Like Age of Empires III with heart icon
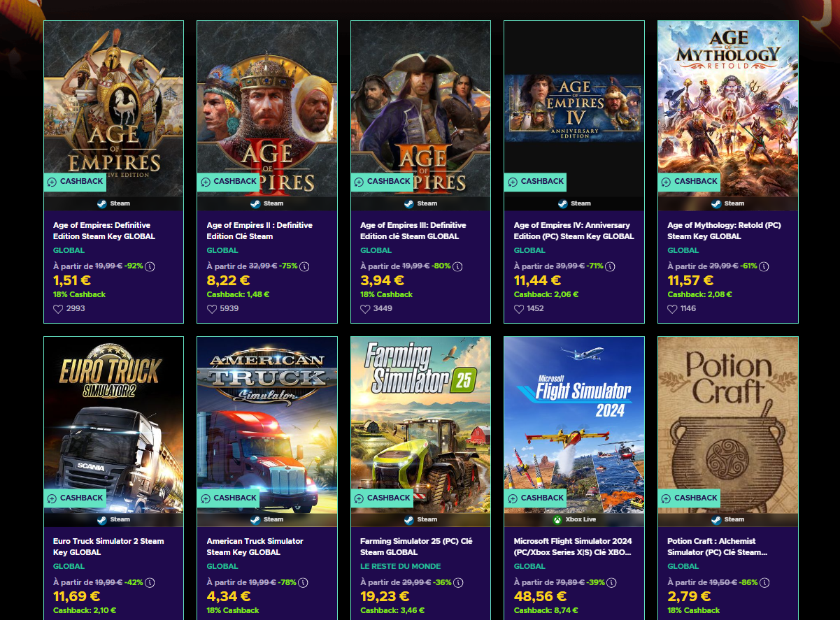The height and width of the screenshot is (620, 840). click(x=365, y=309)
